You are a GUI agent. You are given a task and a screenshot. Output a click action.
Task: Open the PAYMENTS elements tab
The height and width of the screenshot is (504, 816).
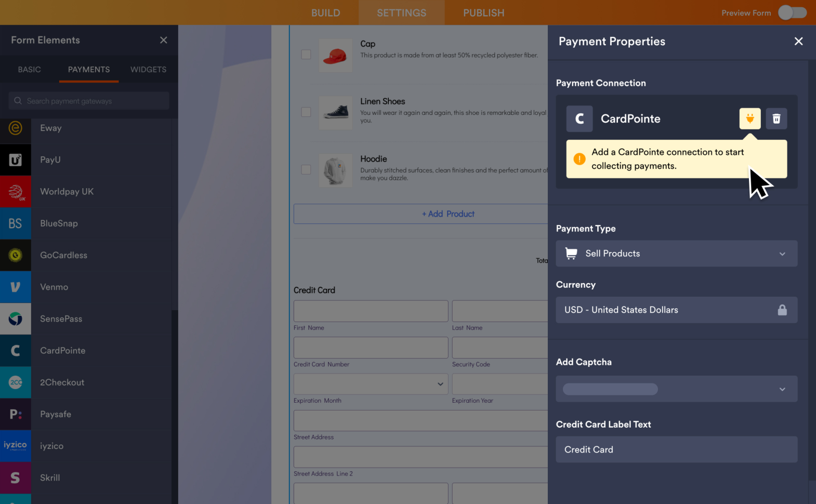pos(89,69)
